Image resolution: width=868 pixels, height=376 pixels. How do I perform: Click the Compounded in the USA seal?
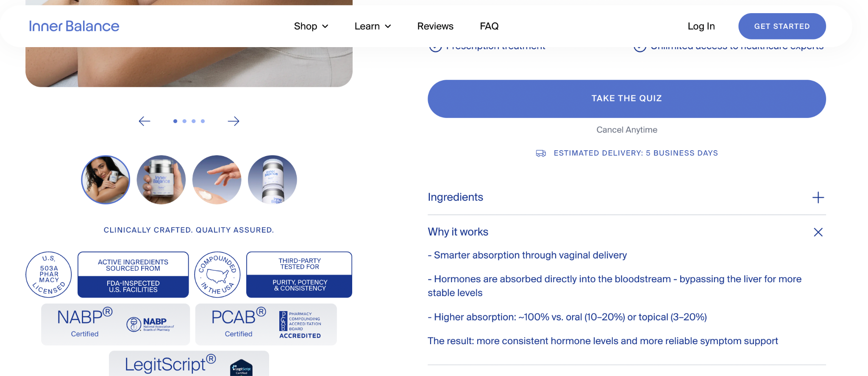coord(217,275)
